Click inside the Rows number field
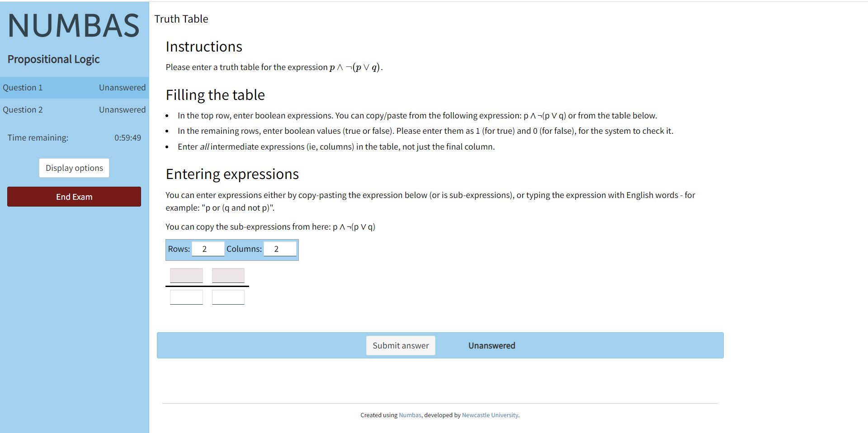Image resolution: width=868 pixels, height=433 pixels. [208, 249]
